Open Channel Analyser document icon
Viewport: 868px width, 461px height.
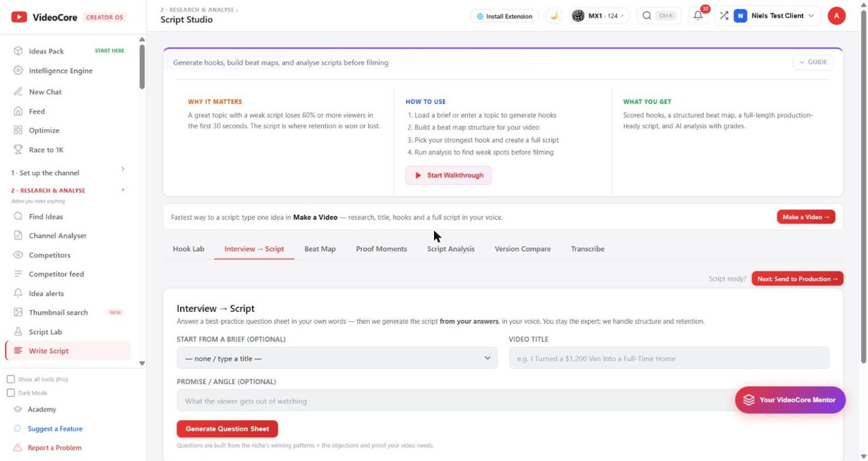tap(18, 236)
